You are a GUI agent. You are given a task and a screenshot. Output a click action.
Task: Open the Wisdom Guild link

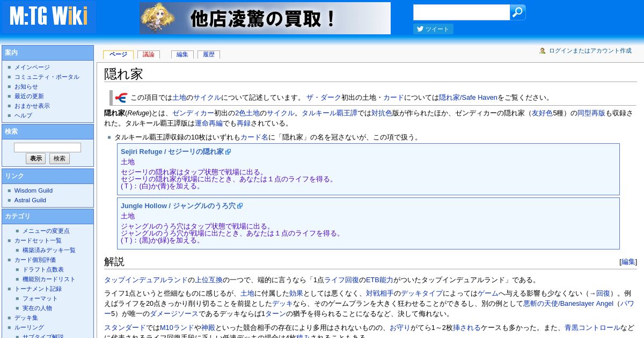33,191
